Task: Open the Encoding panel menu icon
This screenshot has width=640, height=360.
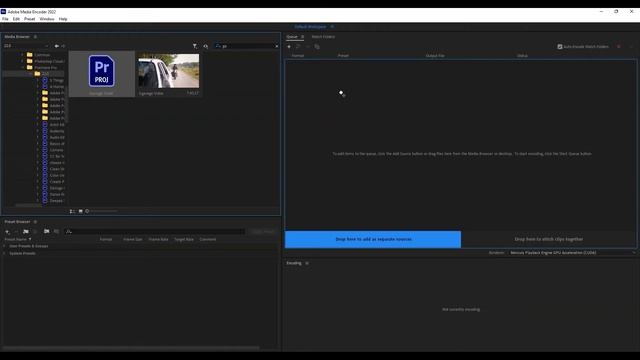Action: [307, 263]
